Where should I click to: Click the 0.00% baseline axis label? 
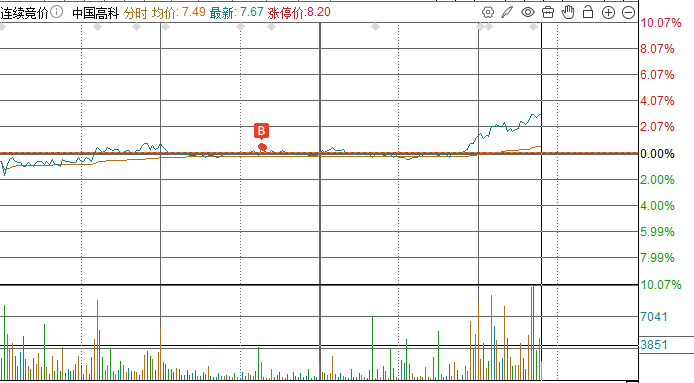coord(657,154)
